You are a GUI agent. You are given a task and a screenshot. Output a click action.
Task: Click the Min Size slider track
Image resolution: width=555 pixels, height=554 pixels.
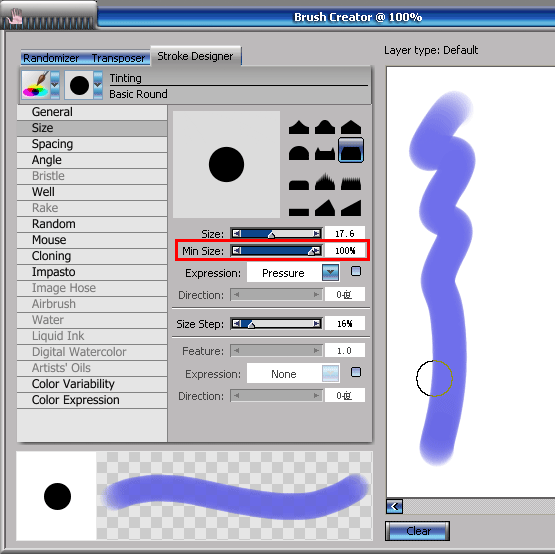coord(276,251)
